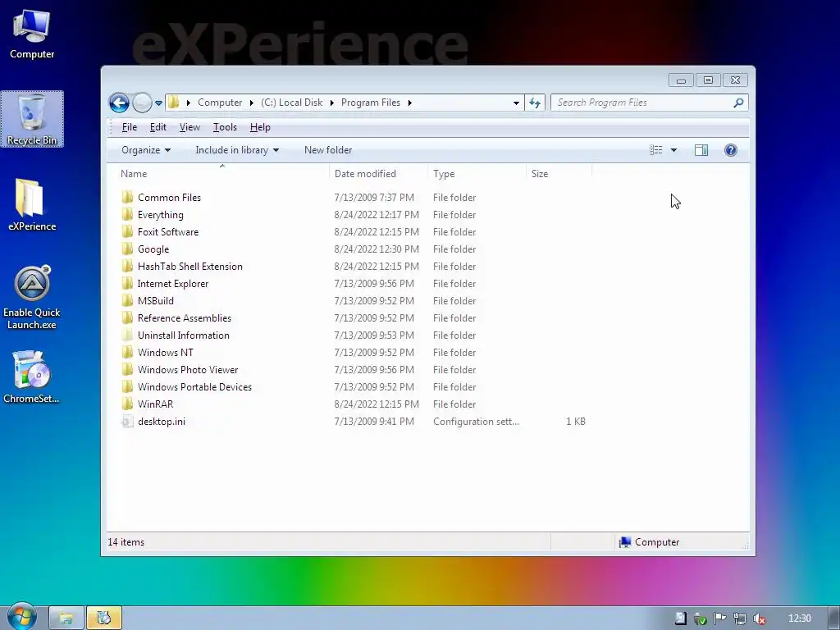Screen dimensions: 840x630
Task: Select Windows Portable Devices folder icon
Action: click(127, 387)
